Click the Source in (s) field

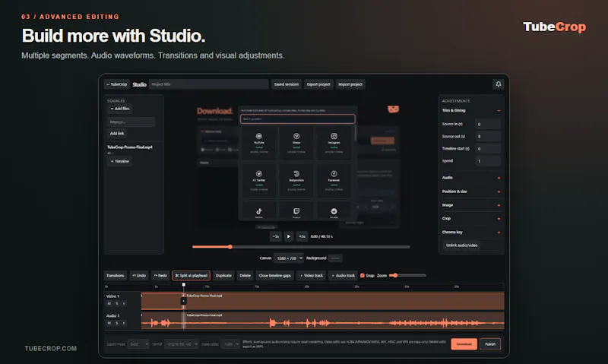click(x=488, y=124)
